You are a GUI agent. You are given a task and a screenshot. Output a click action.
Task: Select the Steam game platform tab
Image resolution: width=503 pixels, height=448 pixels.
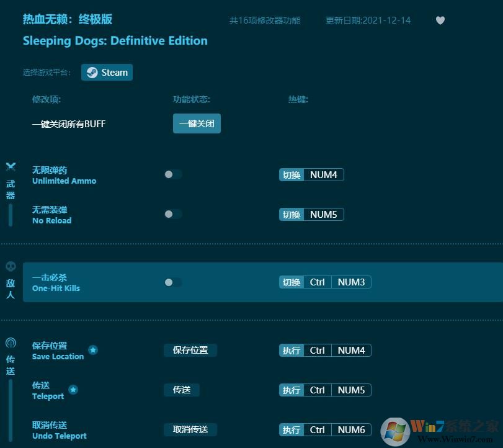click(107, 72)
